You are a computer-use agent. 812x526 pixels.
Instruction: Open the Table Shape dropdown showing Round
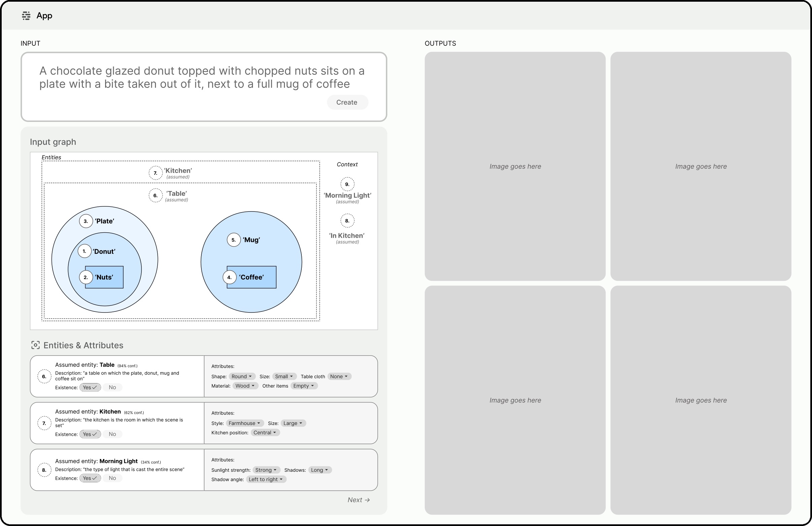pyautogui.click(x=241, y=376)
